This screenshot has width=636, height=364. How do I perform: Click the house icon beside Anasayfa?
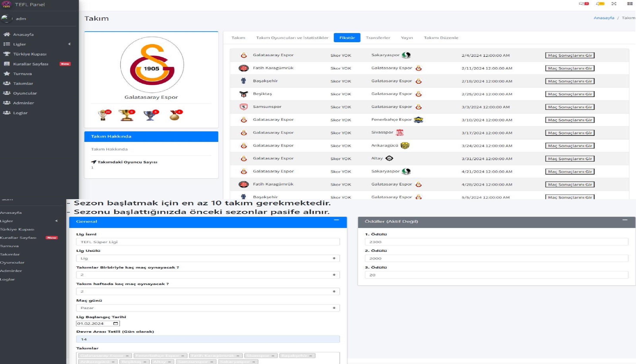[7, 34]
